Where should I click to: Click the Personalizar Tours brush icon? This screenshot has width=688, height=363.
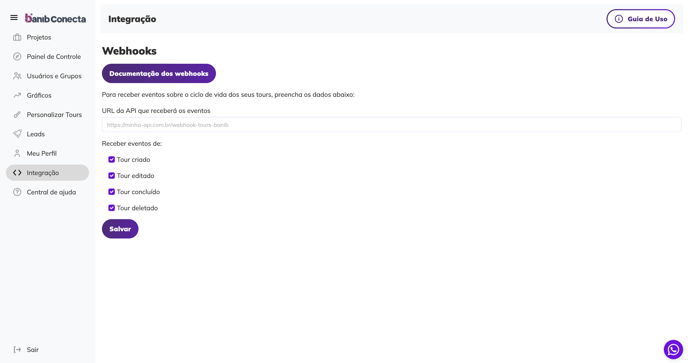click(17, 115)
